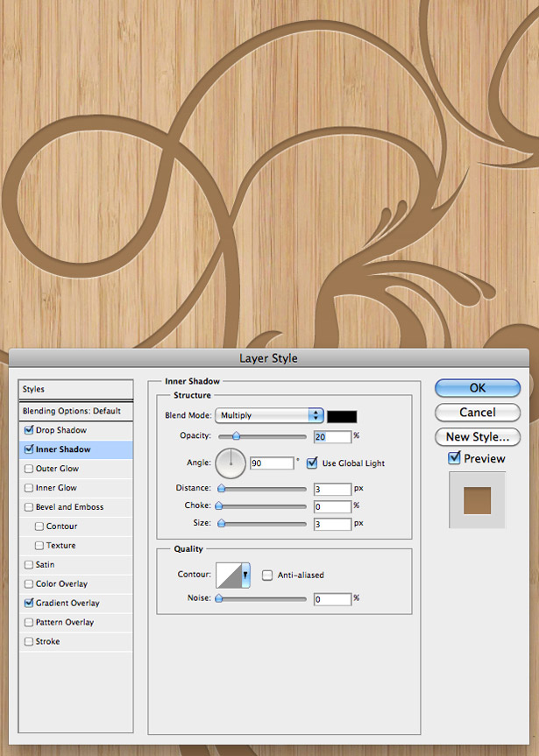Open the Contour picker arrow
The width and height of the screenshot is (539, 756).
coord(245,576)
